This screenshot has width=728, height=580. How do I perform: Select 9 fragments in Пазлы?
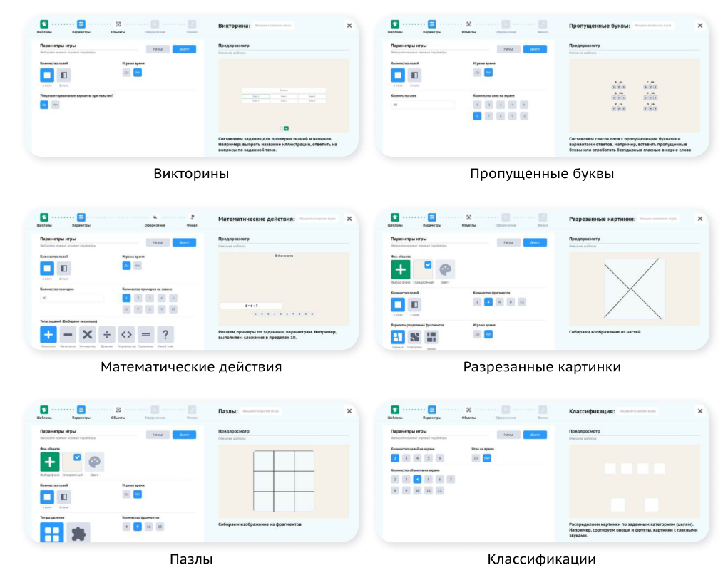[138, 527]
